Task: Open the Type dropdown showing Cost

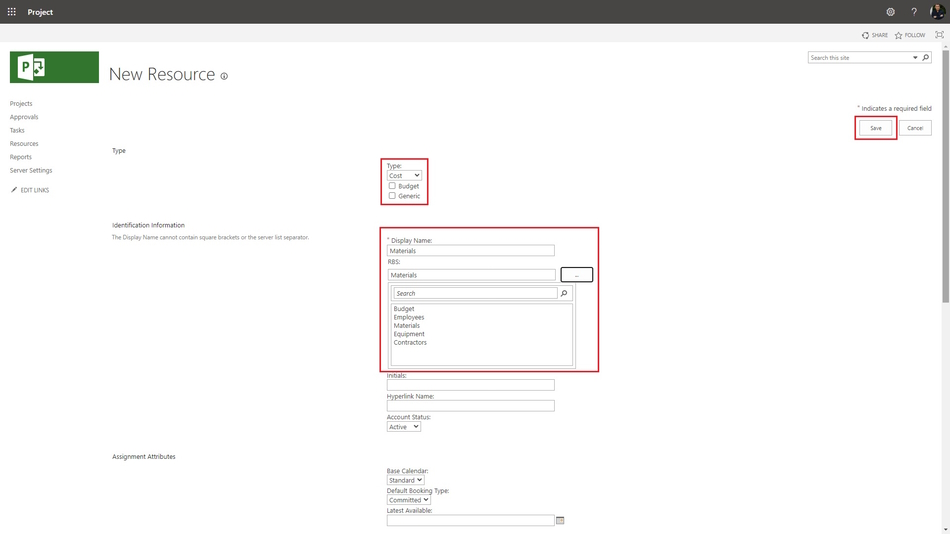Action: point(404,175)
